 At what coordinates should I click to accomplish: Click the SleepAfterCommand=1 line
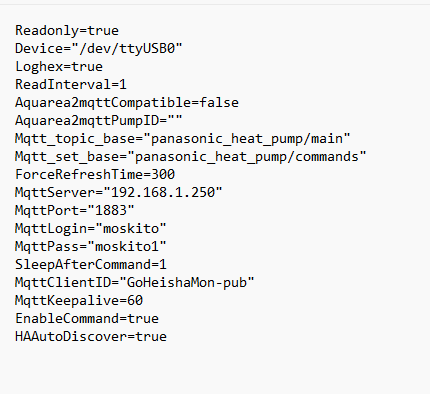[91, 264]
